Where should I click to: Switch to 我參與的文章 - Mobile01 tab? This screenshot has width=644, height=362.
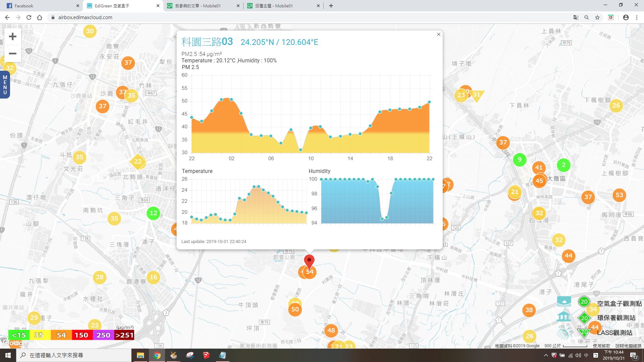pos(203,6)
